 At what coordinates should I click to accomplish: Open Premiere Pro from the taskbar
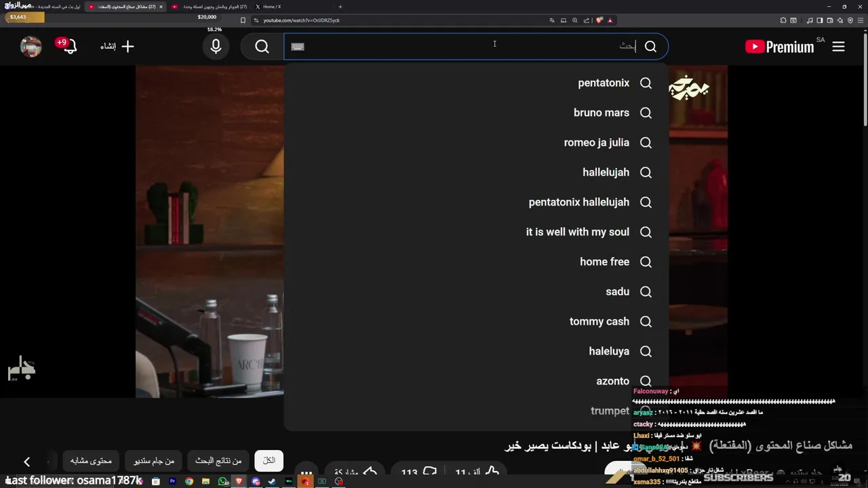[x=172, y=481]
